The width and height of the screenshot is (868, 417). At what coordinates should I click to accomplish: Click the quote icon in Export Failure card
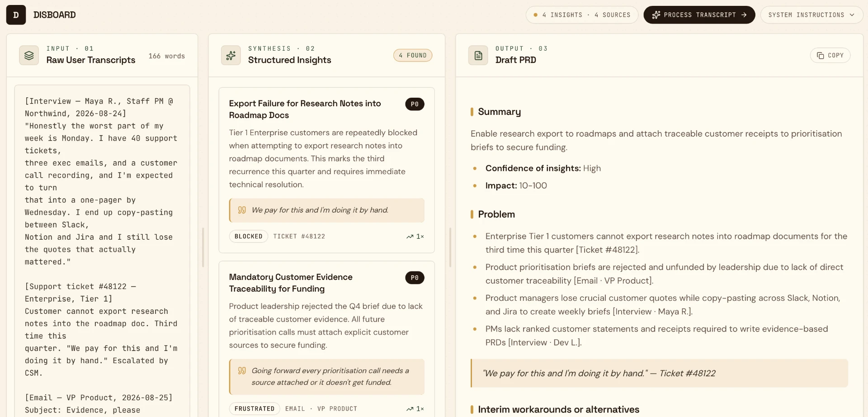(242, 210)
